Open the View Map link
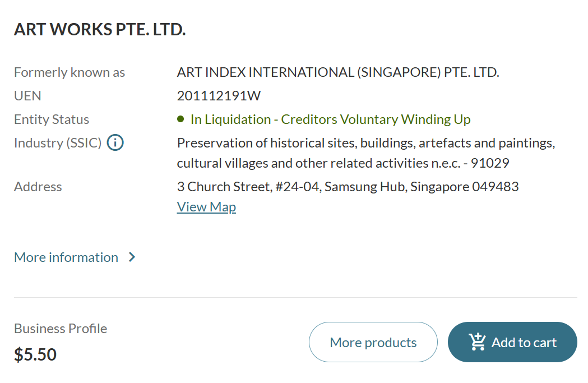 206,207
